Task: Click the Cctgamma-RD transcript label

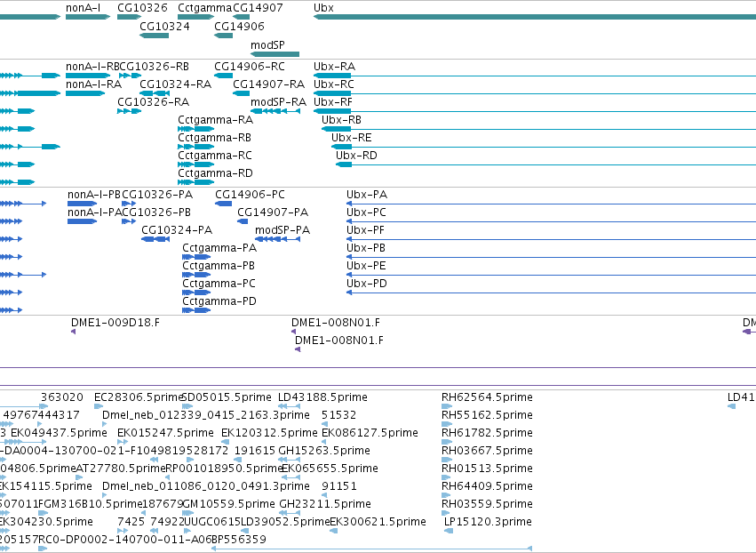Action: [216, 173]
